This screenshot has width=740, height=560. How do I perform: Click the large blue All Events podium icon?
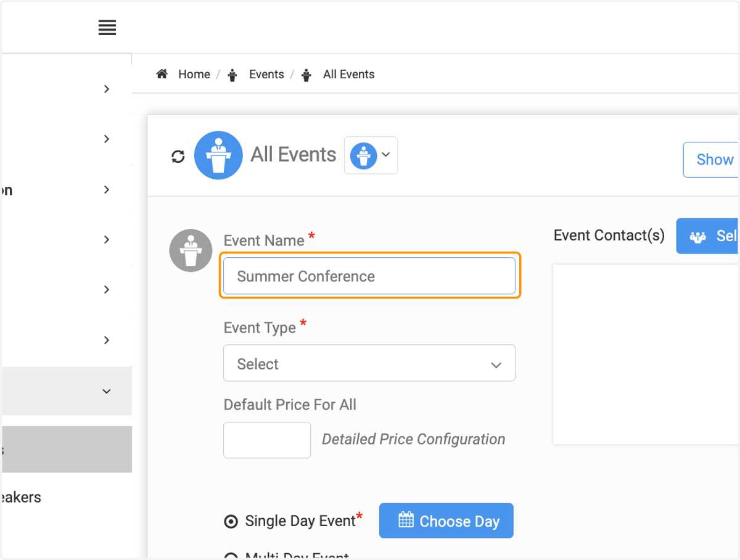pos(218,155)
